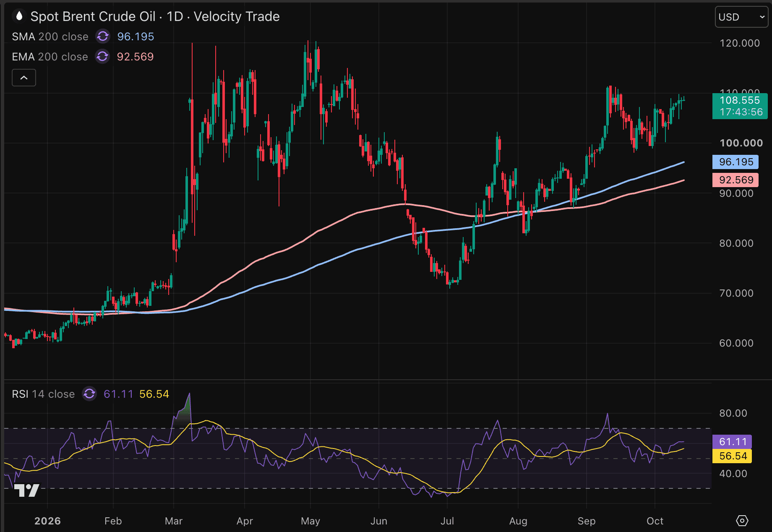This screenshot has width=772, height=532.
Task: Click the 100.000 price axis label
Action: [741, 143]
